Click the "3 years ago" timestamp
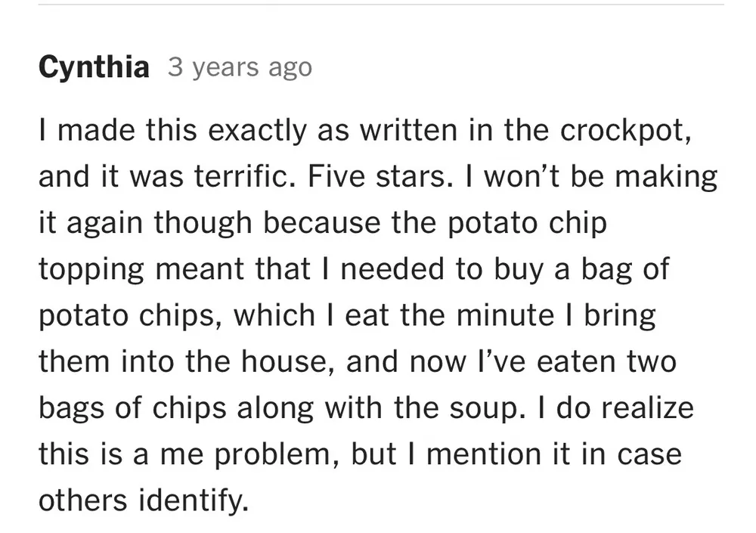Image resolution: width=756 pixels, height=533 pixels. pos(240,68)
